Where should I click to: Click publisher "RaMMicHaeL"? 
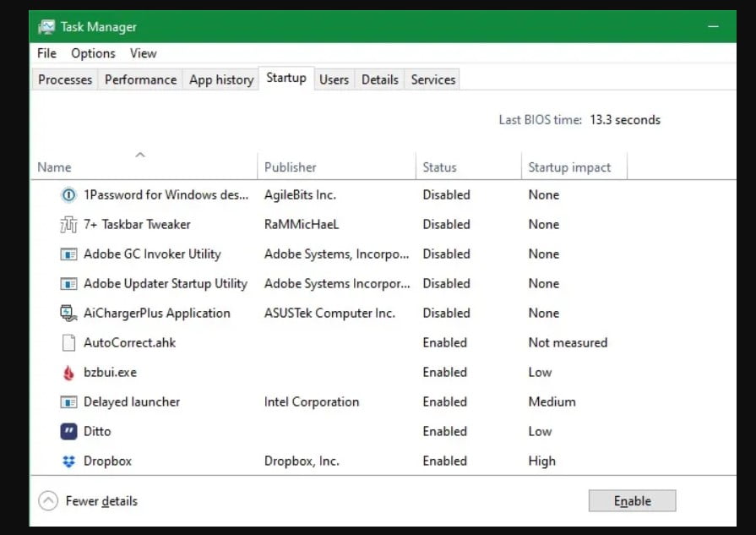[302, 224]
